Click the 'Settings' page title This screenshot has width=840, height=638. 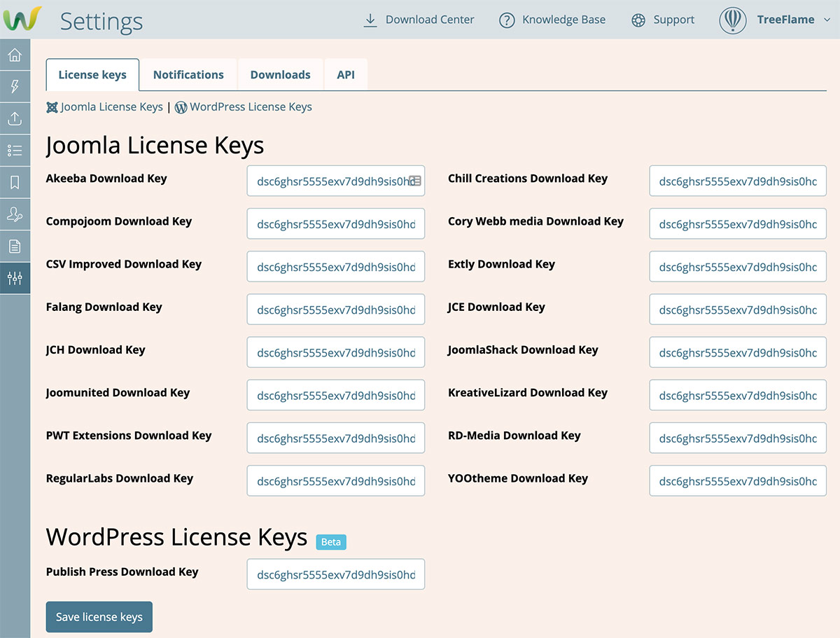[x=101, y=21]
